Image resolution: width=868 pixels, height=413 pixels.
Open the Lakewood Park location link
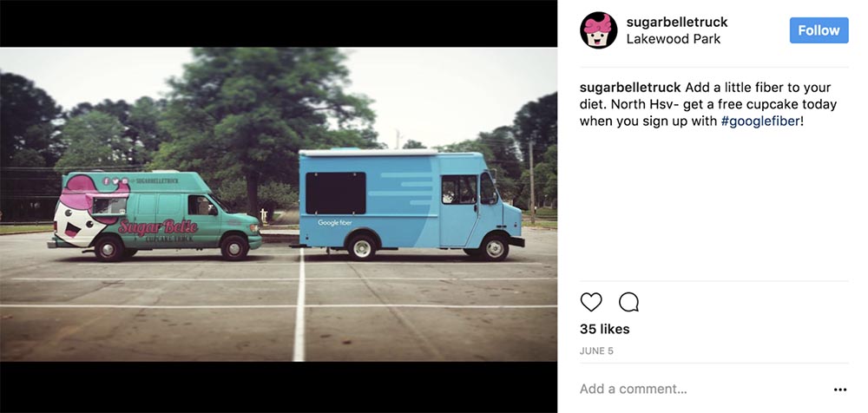point(674,39)
